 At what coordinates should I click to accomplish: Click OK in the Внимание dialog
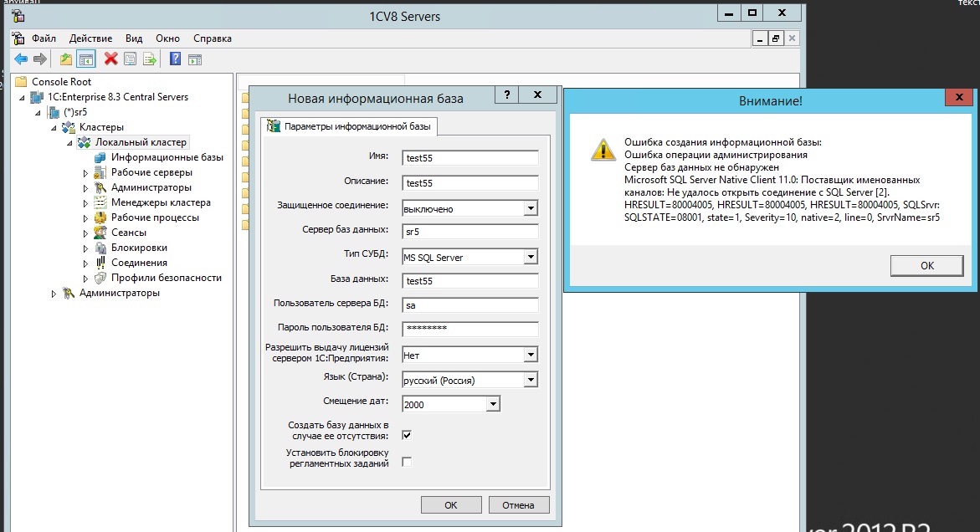pos(927,265)
